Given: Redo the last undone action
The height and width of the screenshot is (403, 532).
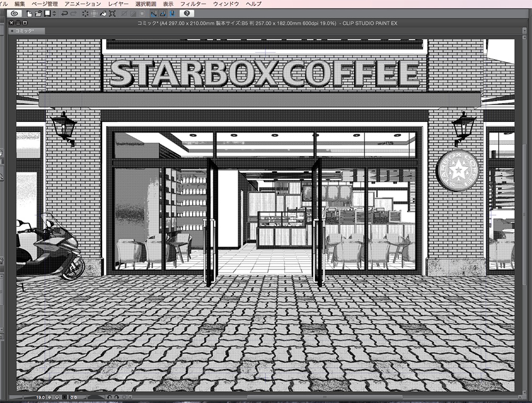Looking at the screenshot, I should (x=73, y=14).
